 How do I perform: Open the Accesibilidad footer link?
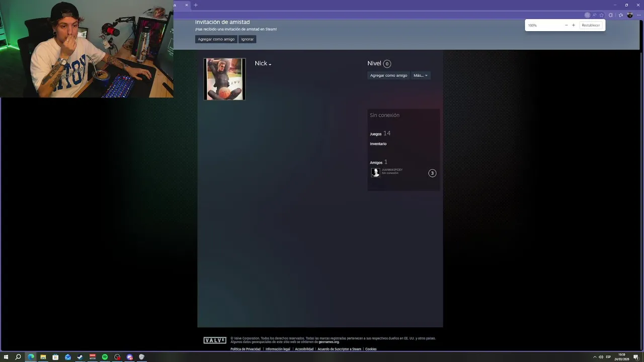pyautogui.click(x=304, y=349)
